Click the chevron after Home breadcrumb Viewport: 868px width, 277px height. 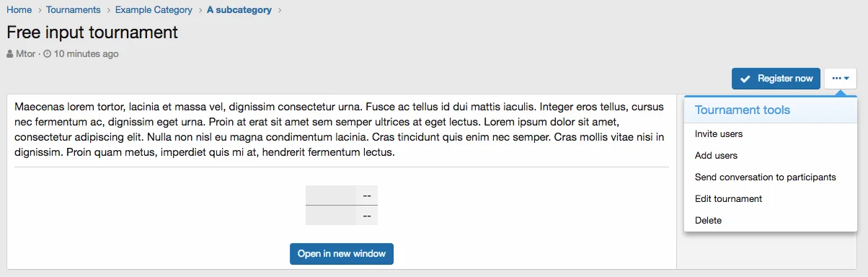pyautogui.click(x=39, y=10)
